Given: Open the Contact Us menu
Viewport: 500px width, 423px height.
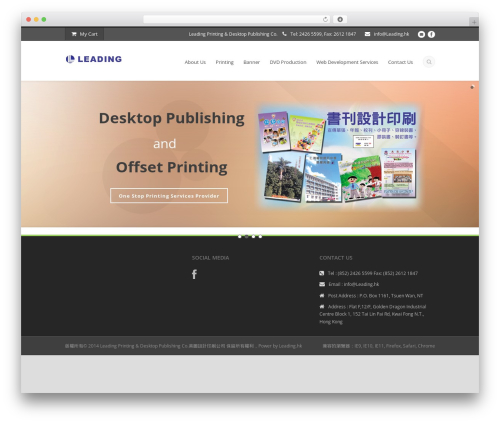Looking at the screenshot, I should tap(400, 62).
